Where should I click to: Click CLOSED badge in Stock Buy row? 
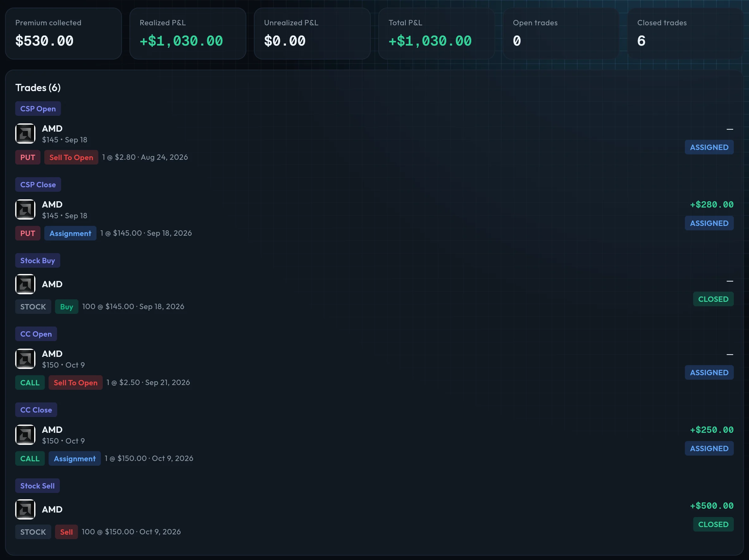tap(713, 299)
